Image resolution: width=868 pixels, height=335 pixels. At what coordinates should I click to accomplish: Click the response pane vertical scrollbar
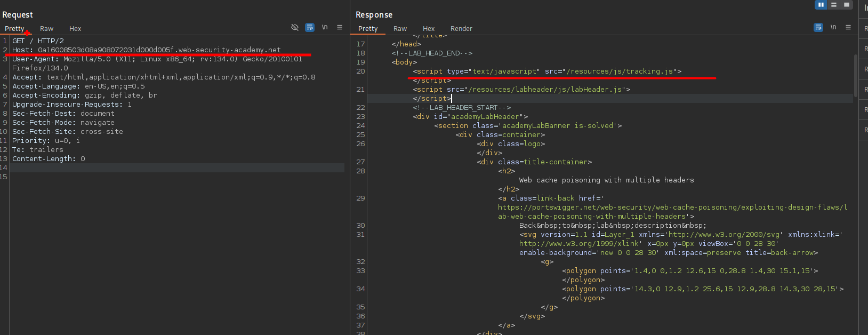tap(855, 75)
